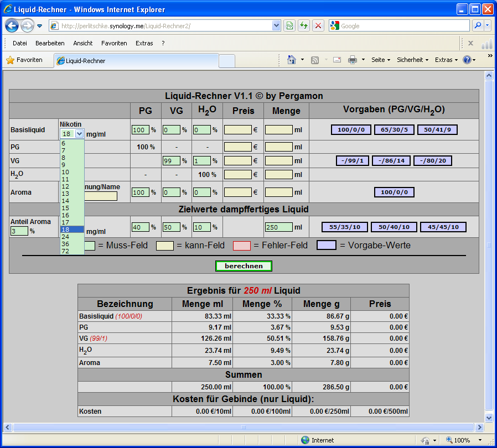The image size is (497, 448).
Task: Click the green berechnen button
Action: 244,266
